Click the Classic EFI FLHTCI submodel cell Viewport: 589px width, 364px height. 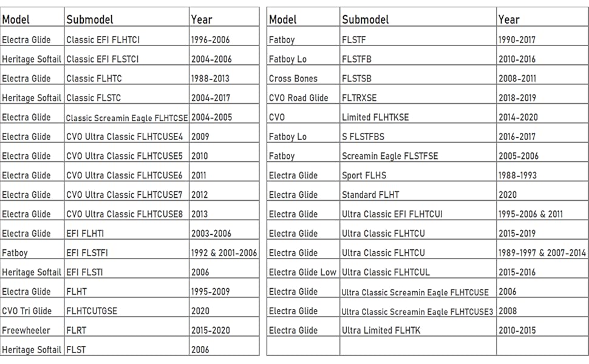pyautogui.click(x=103, y=40)
